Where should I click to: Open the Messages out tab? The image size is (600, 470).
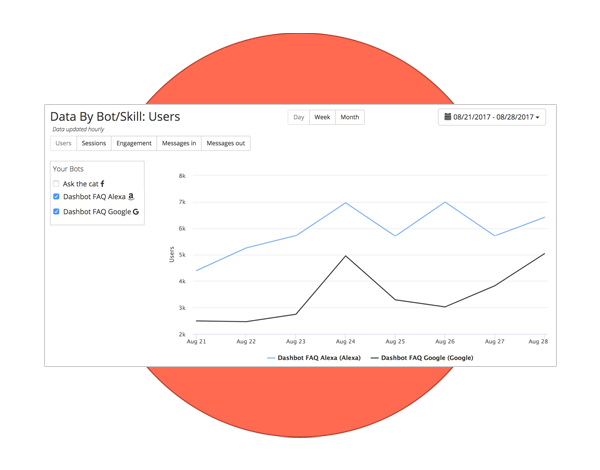(x=226, y=143)
